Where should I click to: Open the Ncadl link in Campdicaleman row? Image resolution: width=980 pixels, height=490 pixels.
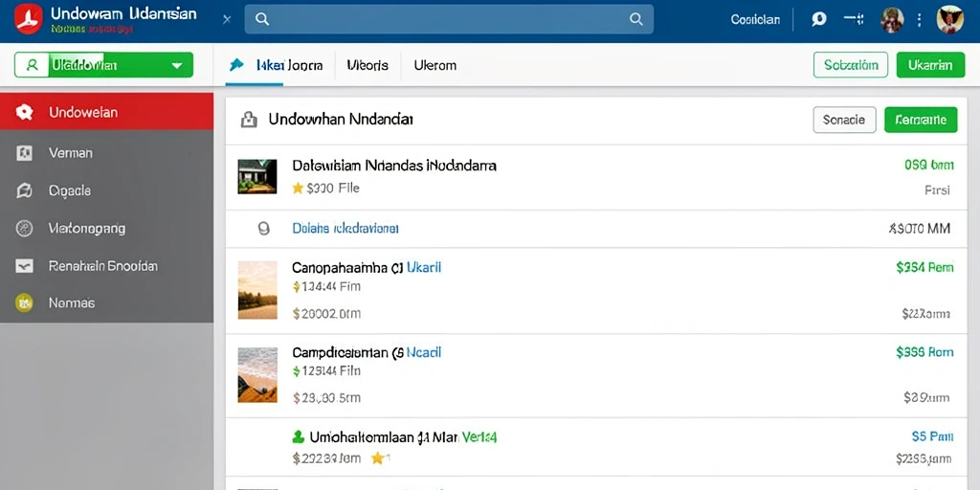(424, 352)
